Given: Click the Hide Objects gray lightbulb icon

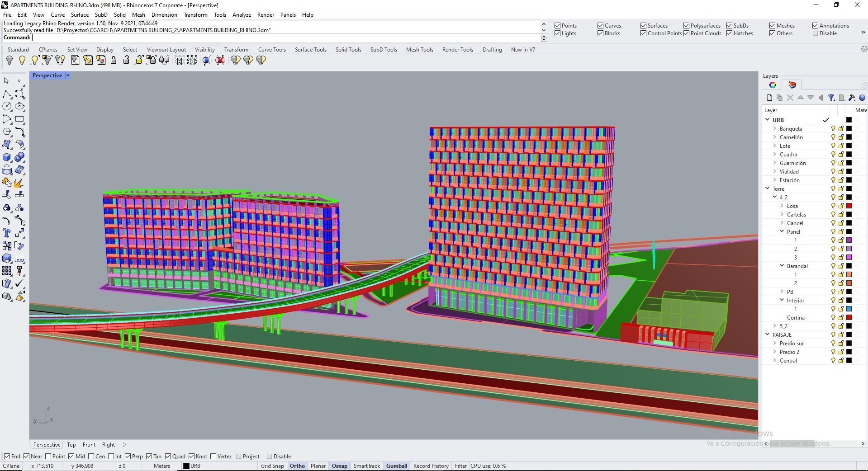Looking at the screenshot, I should [x=9, y=60].
